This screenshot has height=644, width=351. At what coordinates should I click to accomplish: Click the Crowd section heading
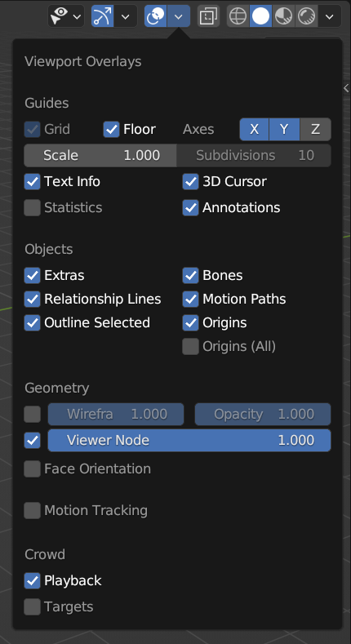45,555
